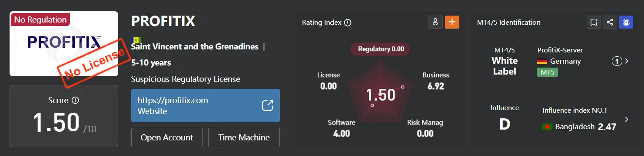This screenshot has width=644, height=156.
Task: Click the external link icon on website
Action: click(267, 105)
